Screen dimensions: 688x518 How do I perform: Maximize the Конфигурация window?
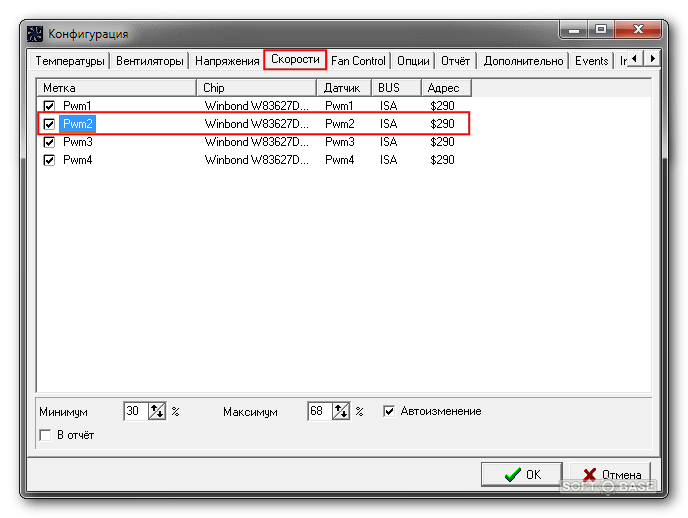[x=601, y=29]
